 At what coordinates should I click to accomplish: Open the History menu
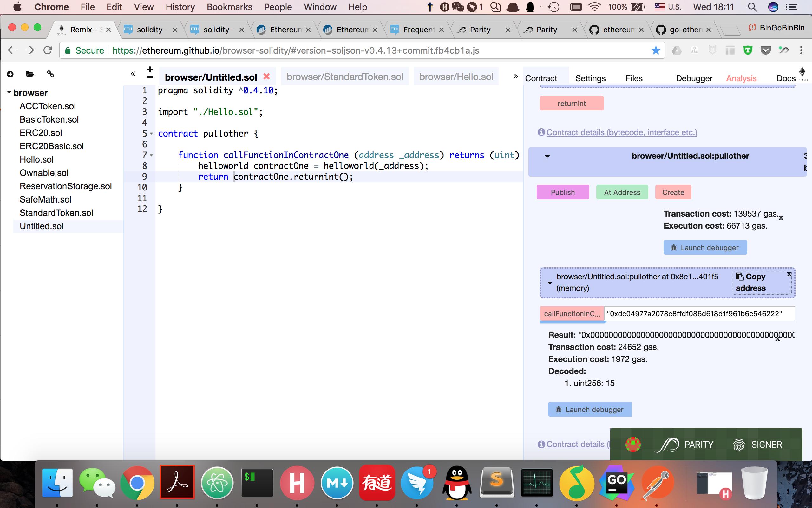pos(180,7)
